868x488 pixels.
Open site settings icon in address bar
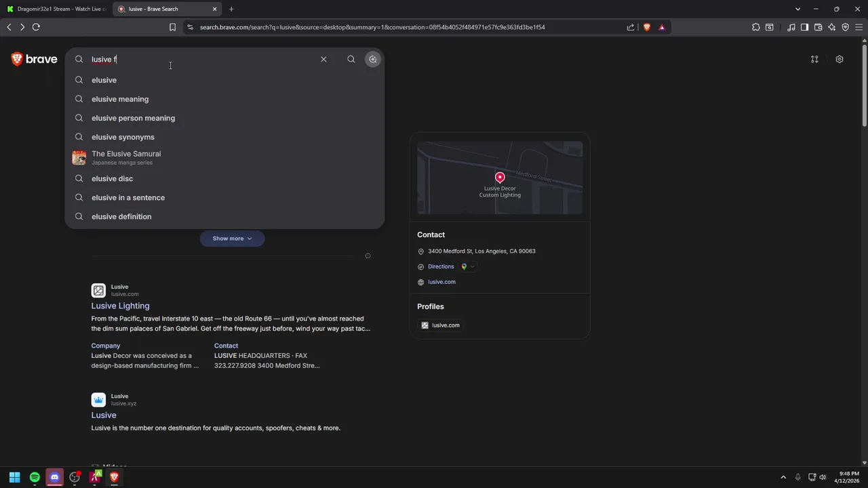pyautogui.click(x=190, y=27)
